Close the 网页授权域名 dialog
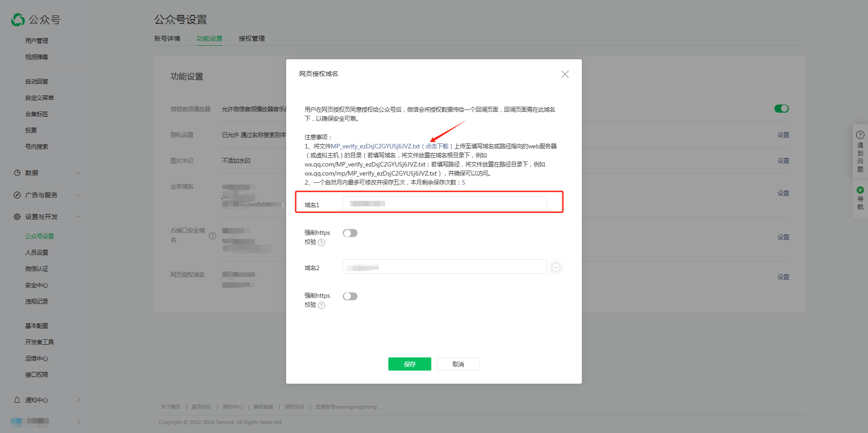Viewport: 868px width, 433px height. click(565, 74)
